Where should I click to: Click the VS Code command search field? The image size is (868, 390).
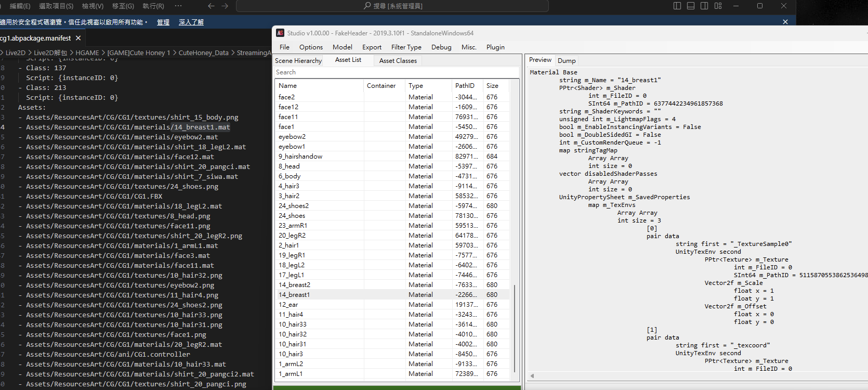coord(392,6)
